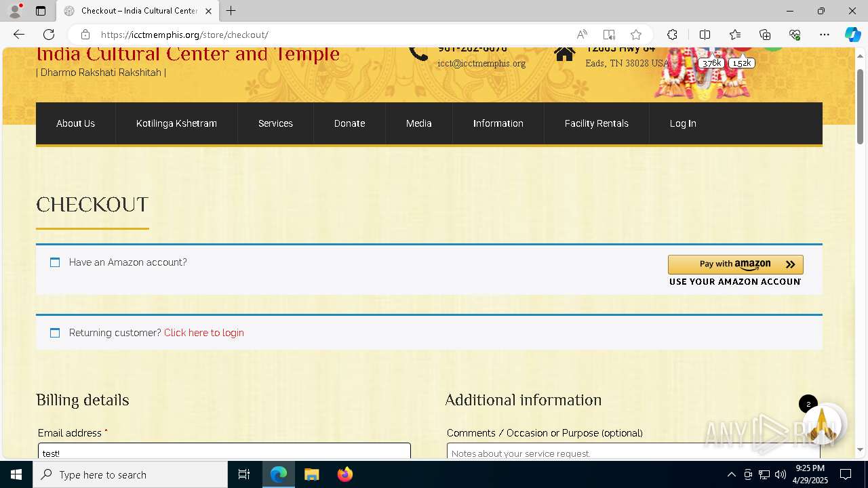Click the taskbar search box
This screenshot has width=868, height=488.
tap(130, 474)
